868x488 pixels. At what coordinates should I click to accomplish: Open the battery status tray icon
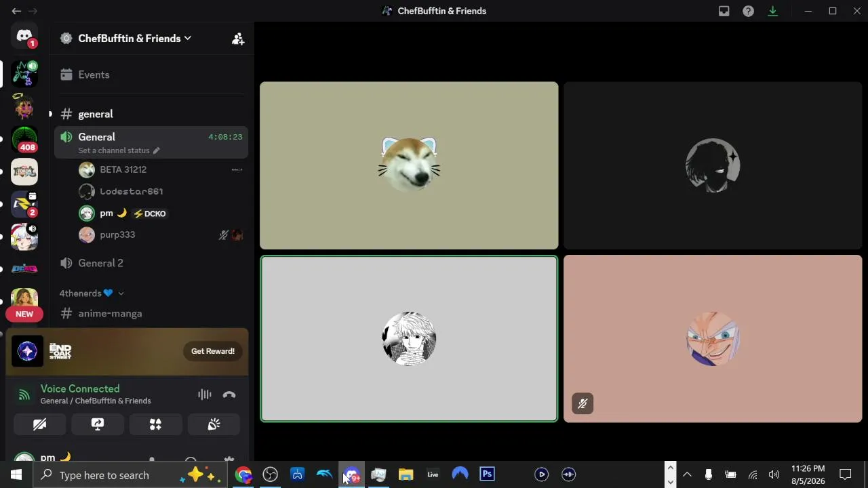730,474
